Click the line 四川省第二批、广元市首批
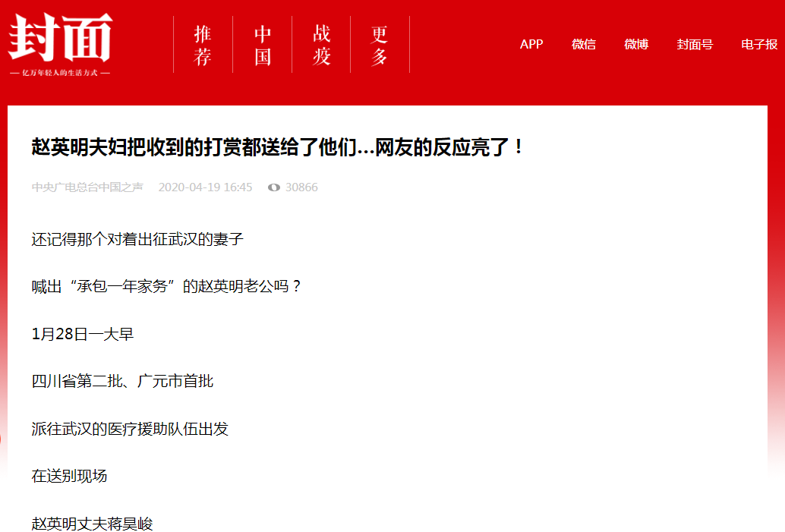This screenshot has height=532, width=785. (x=122, y=381)
